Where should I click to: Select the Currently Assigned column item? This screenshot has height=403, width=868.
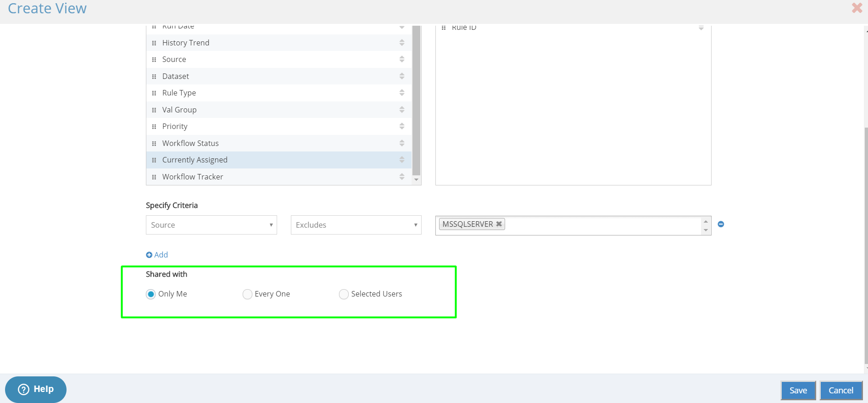click(279, 160)
